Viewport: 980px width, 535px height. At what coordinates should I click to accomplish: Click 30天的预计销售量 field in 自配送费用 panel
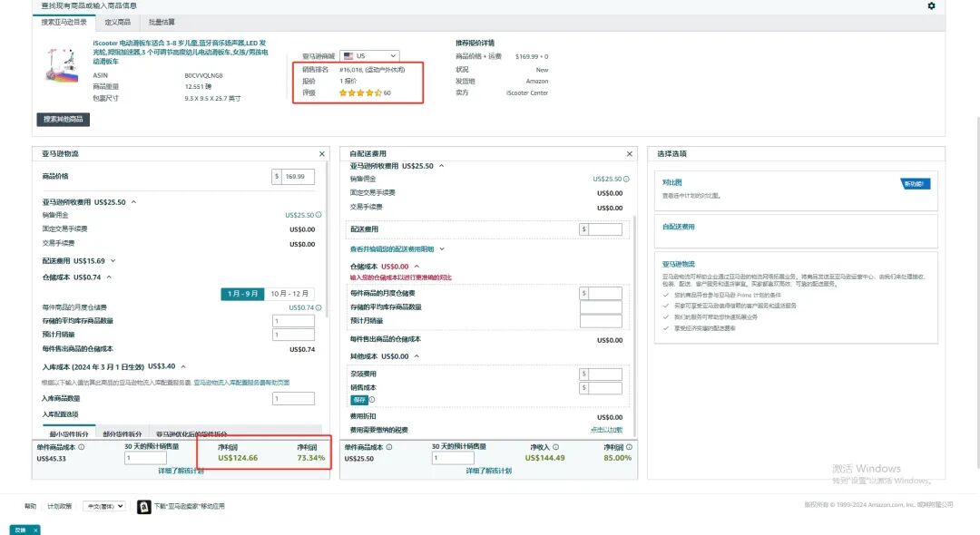453,458
